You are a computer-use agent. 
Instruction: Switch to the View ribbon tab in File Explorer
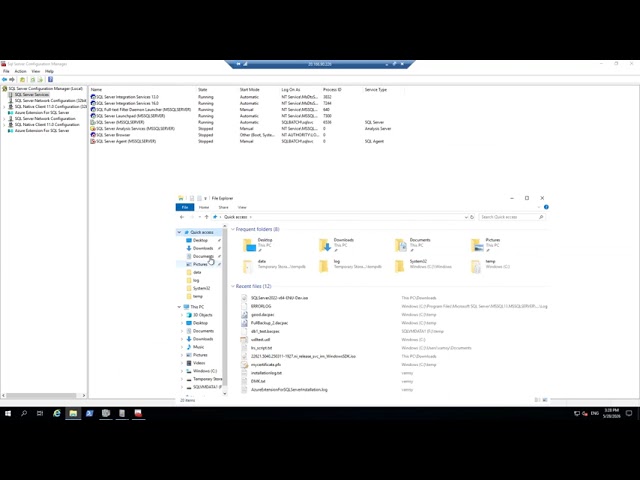(x=242, y=207)
